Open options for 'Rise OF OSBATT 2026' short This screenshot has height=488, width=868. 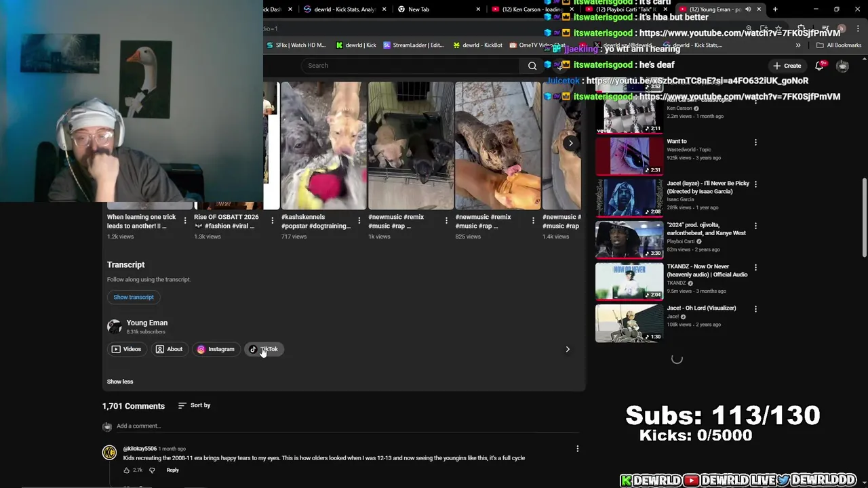pos(272,221)
